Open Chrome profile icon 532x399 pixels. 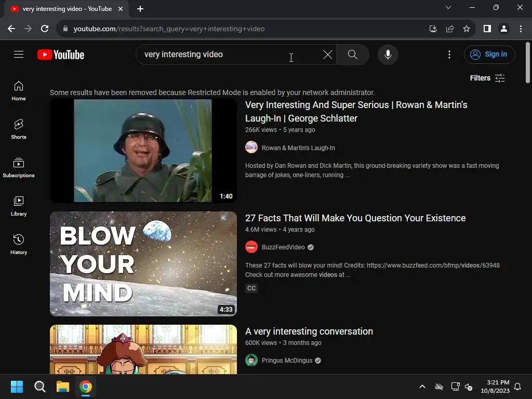(x=504, y=29)
